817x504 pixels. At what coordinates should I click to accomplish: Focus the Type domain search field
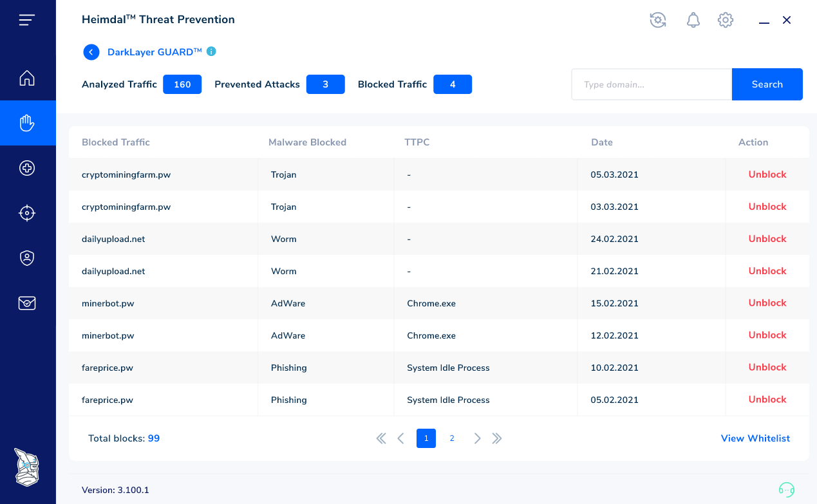652,84
